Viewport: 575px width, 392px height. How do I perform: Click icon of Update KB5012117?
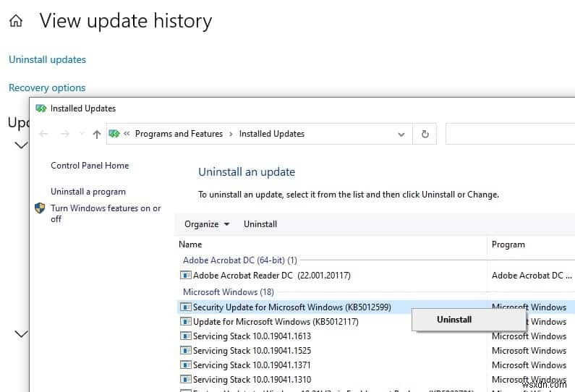pyautogui.click(x=186, y=322)
